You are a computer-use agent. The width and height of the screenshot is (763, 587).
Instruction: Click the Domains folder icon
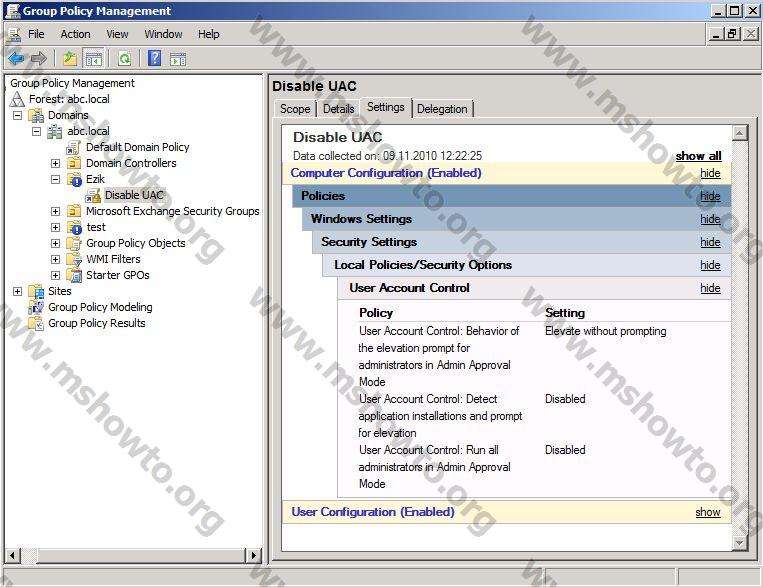[x=36, y=115]
